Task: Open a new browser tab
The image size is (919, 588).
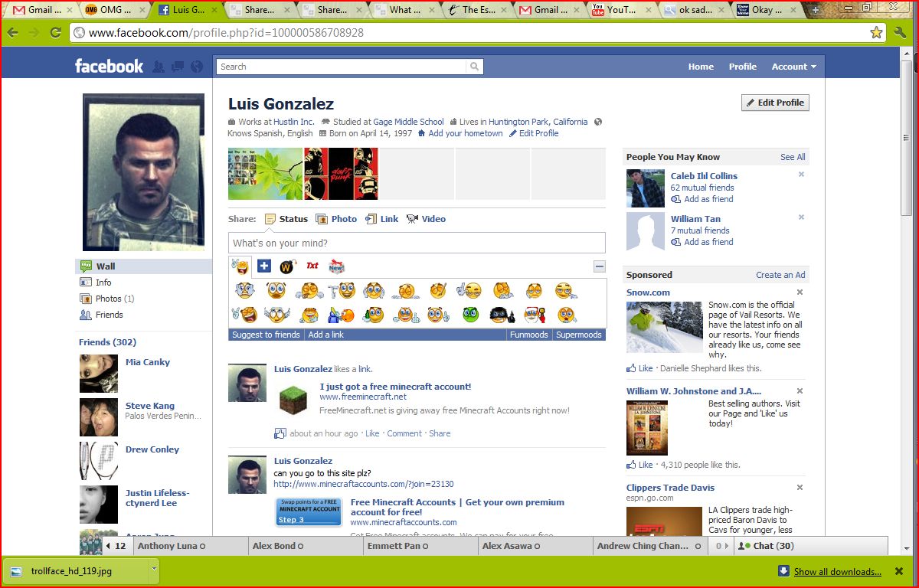Action: click(816, 10)
